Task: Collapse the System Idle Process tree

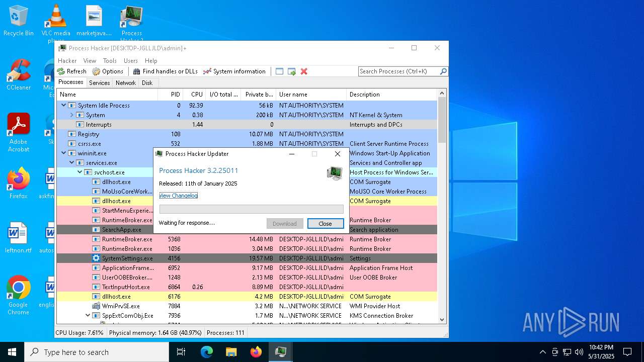Action: (64, 106)
